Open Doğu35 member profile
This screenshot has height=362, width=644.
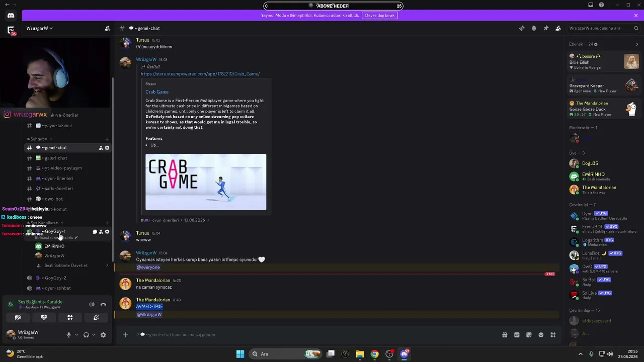click(x=604, y=163)
